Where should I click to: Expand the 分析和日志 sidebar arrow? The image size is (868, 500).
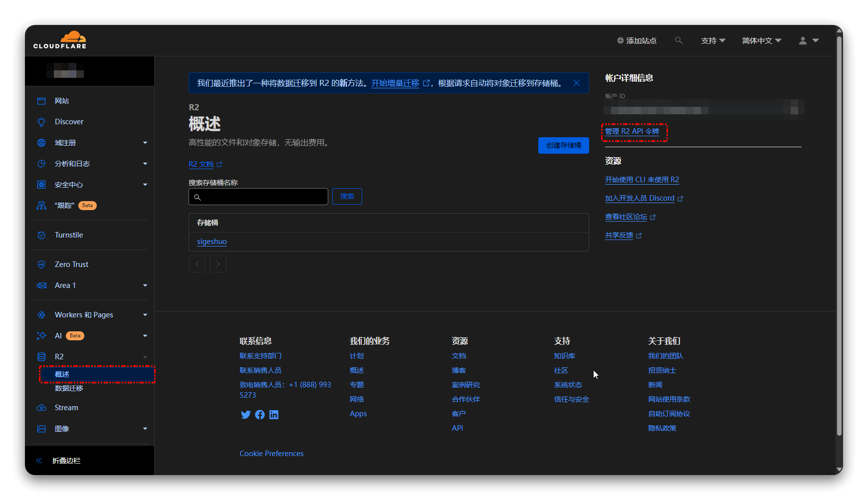pyautogui.click(x=145, y=164)
